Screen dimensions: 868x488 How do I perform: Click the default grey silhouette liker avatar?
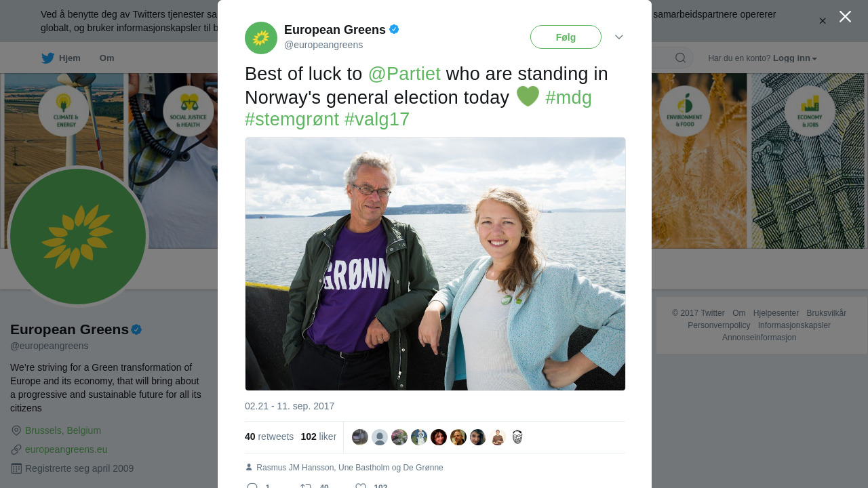pos(380,437)
